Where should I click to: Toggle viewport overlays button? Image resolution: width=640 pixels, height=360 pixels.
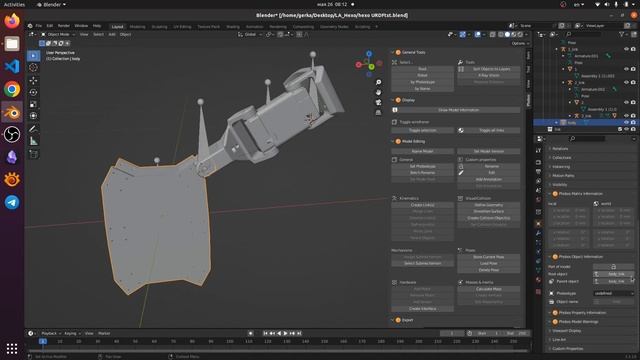click(x=478, y=35)
